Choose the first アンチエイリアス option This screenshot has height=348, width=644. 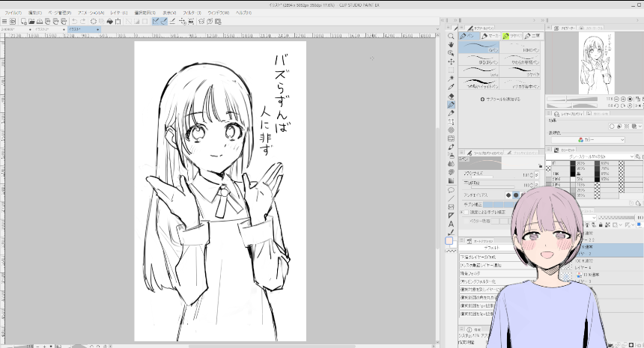(508, 195)
